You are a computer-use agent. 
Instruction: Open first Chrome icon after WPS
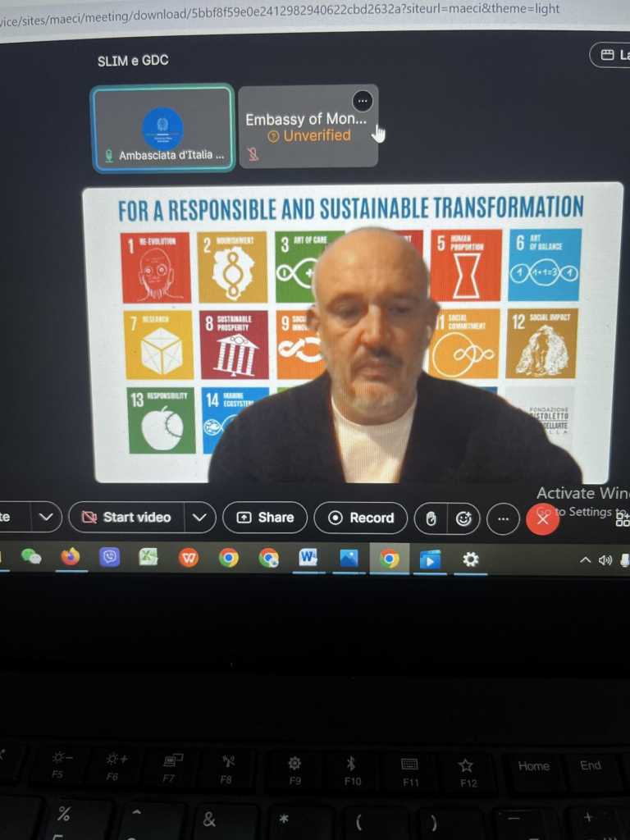point(229,558)
